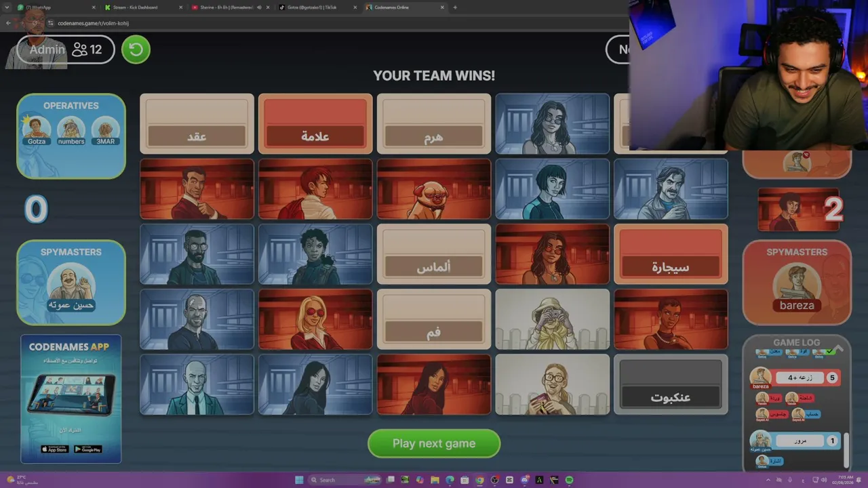Click the pug dog agent card
Screen dimensions: 868x488
click(434, 189)
